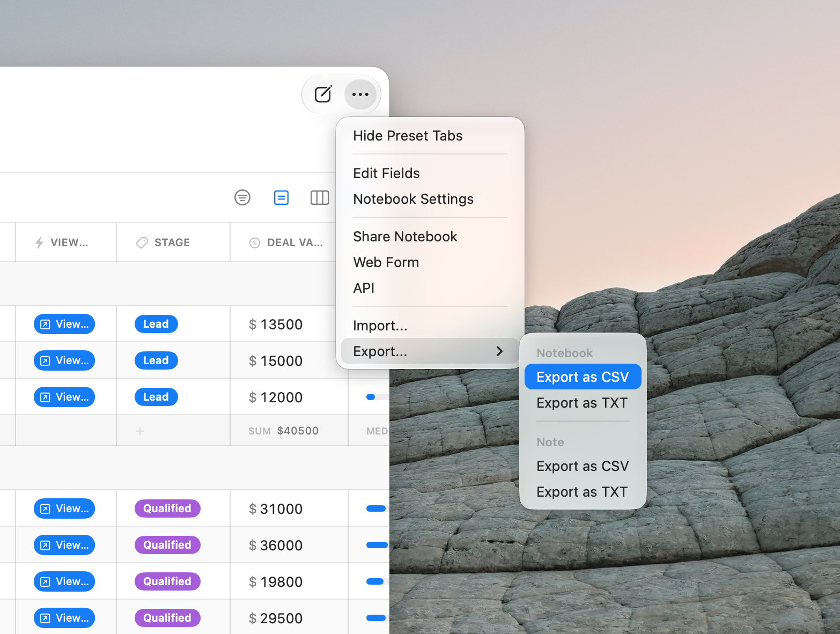
Task: Click the Lead tag in $15000 row
Action: 156,360
